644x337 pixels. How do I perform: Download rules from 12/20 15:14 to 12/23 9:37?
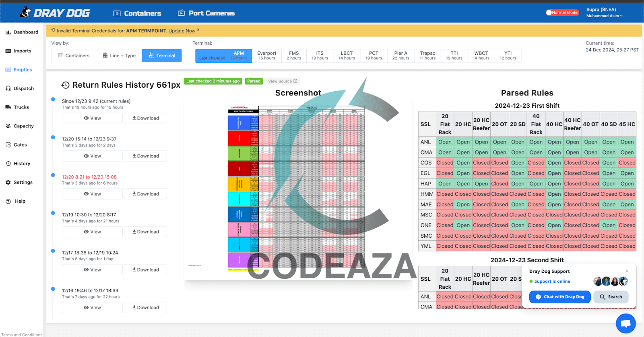coord(145,156)
